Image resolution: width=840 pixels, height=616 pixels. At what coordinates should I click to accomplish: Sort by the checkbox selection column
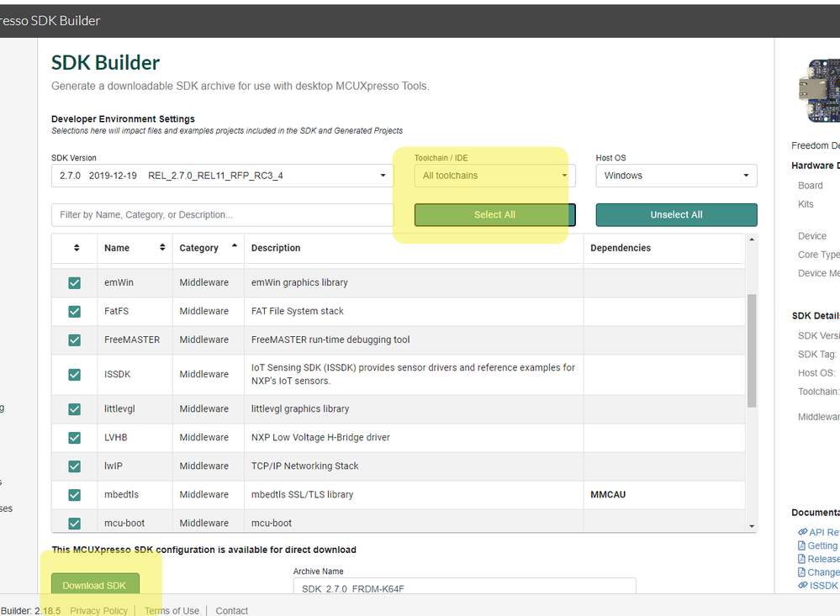[x=77, y=248]
